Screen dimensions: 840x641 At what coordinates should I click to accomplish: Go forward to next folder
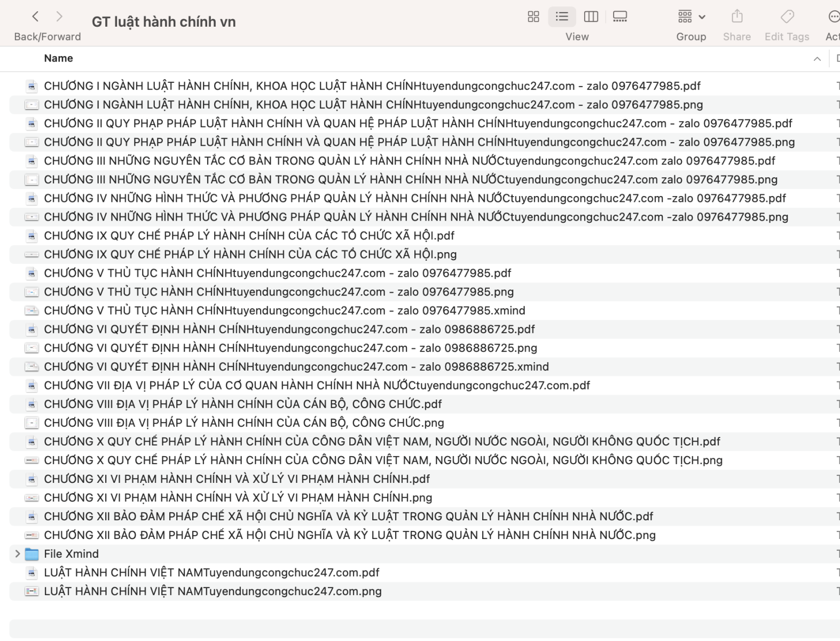59,17
